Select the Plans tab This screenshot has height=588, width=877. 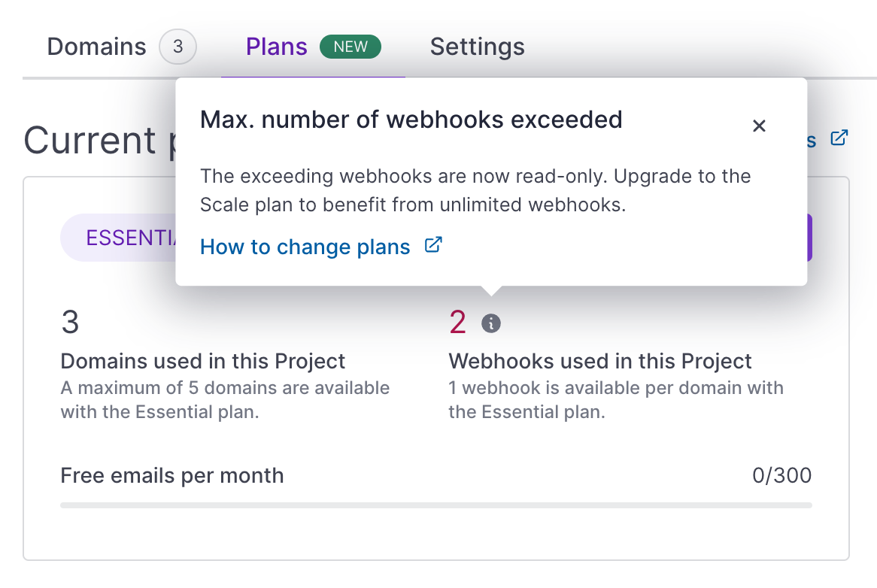(x=276, y=47)
